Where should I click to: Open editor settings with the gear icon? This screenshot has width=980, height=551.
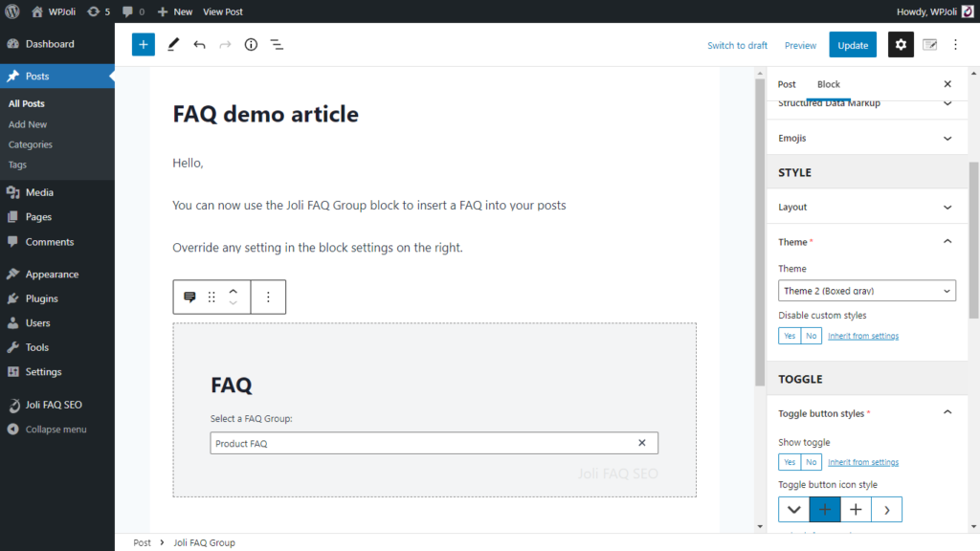(901, 44)
